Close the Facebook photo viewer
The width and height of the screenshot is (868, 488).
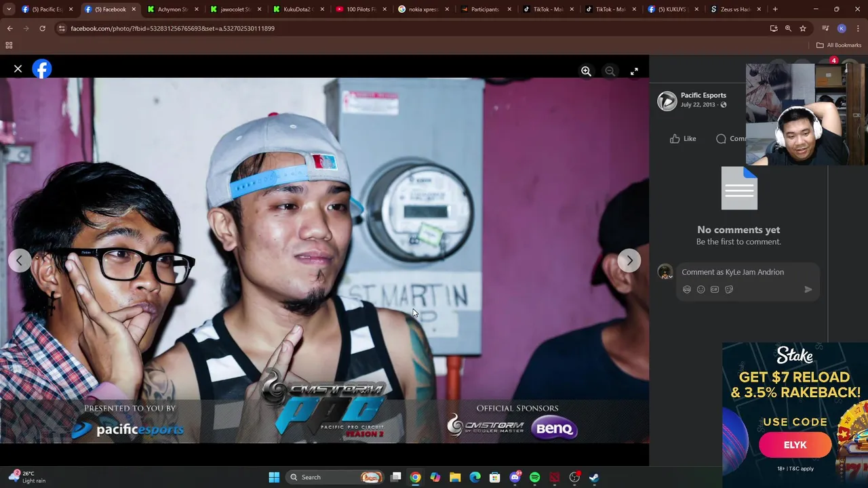(18, 69)
